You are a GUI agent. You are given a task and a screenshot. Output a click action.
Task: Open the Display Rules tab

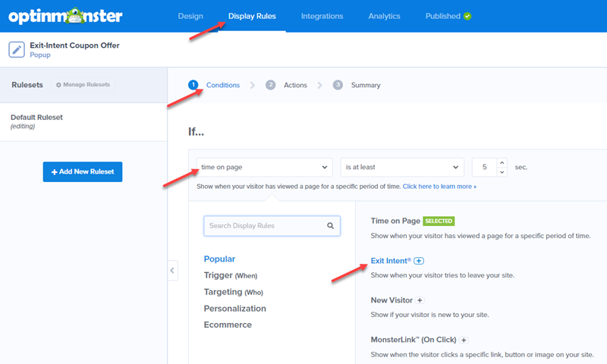(x=252, y=16)
